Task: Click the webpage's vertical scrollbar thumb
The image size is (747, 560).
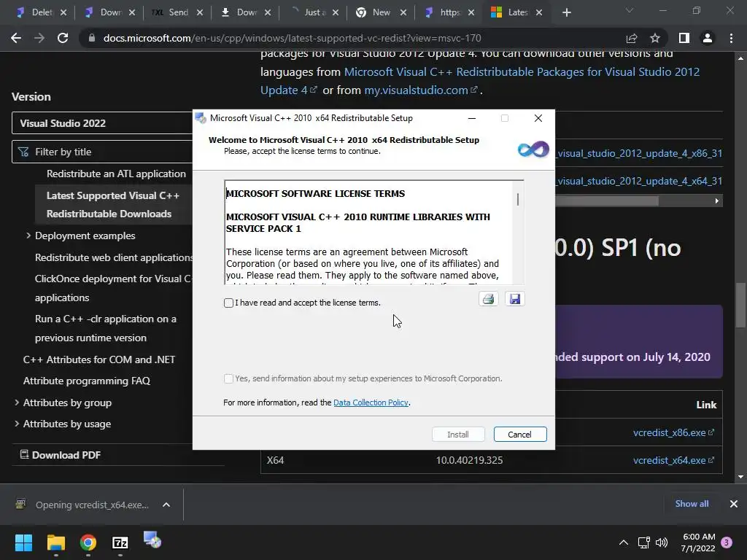Action: pyautogui.click(x=740, y=305)
